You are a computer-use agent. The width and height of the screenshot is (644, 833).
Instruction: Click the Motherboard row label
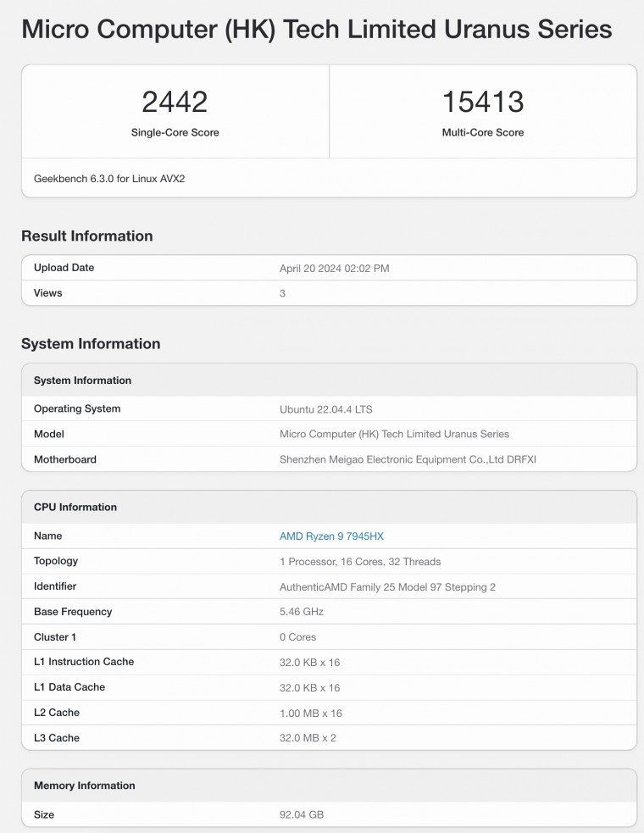(x=65, y=459)
